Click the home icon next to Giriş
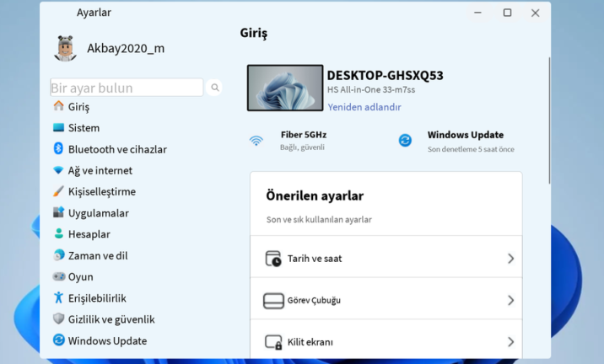 coord(58,106)
